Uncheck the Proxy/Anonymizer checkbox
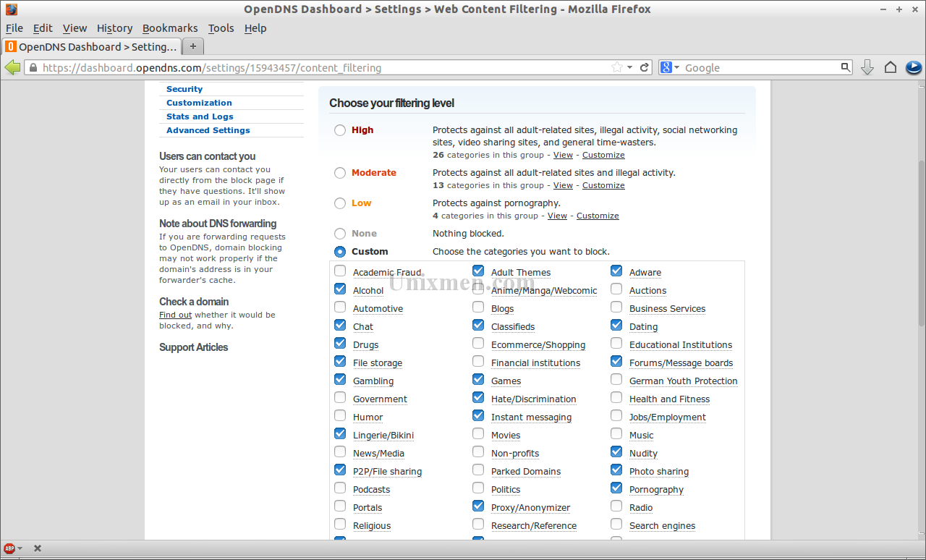Image resolution: width=926 pixels, height=560 pixels. pos(478,506)
